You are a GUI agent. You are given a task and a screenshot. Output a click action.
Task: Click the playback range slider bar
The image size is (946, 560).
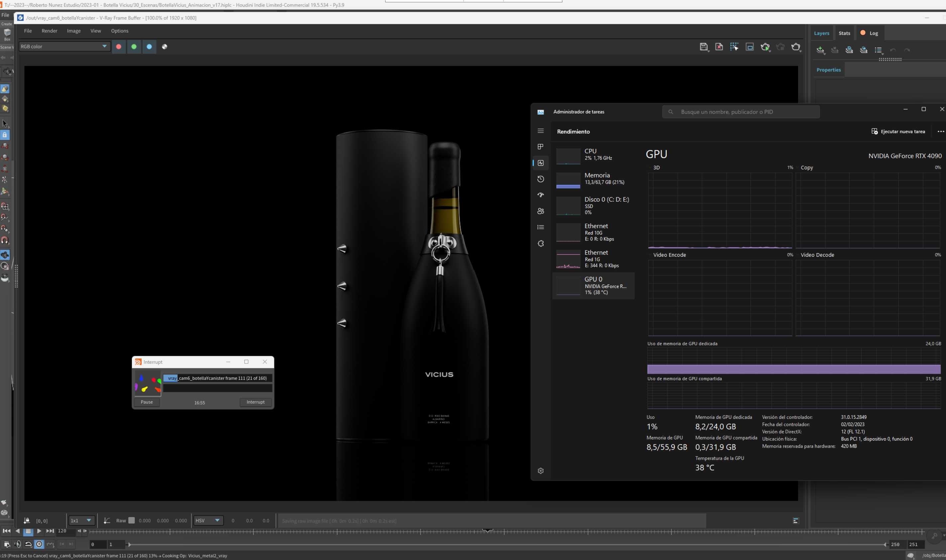point(507,544)
